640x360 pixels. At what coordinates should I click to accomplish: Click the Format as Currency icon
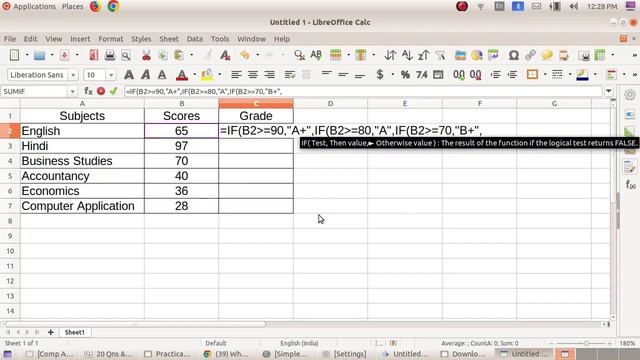point(380,75)
